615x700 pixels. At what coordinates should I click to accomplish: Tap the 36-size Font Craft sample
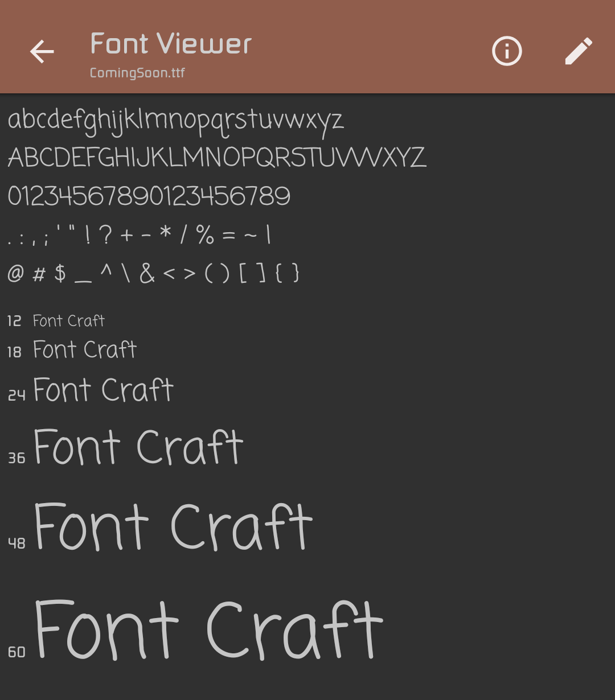coord(138,447)
